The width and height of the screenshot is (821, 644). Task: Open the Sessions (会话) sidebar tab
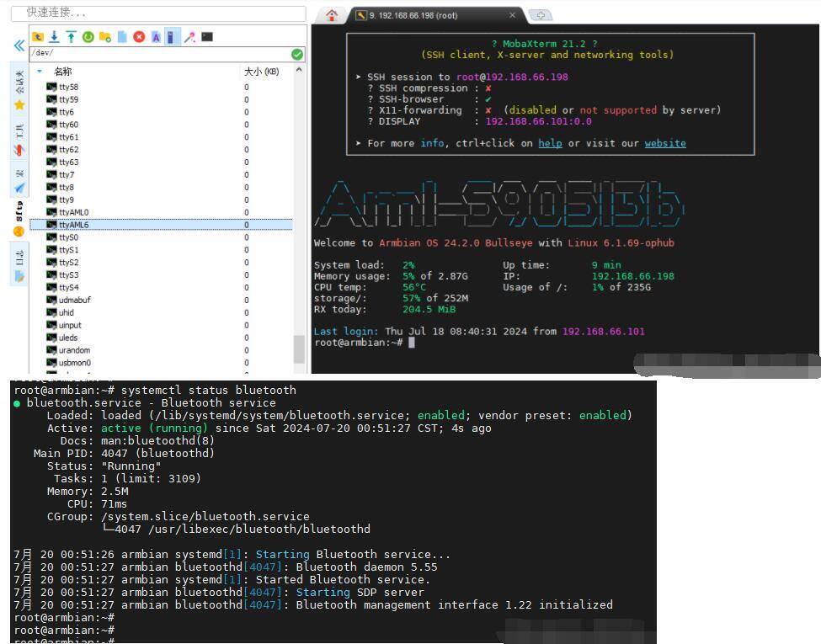point(19,89)
